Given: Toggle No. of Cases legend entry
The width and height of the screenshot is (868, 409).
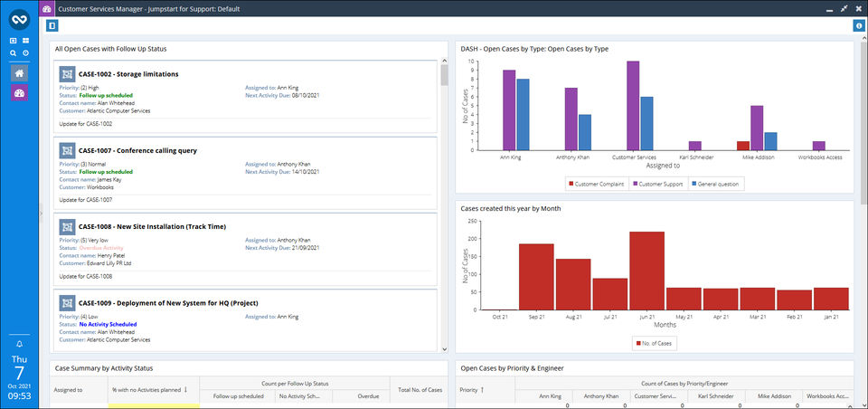Looking at the screenshot, I should tap(655, 344).
